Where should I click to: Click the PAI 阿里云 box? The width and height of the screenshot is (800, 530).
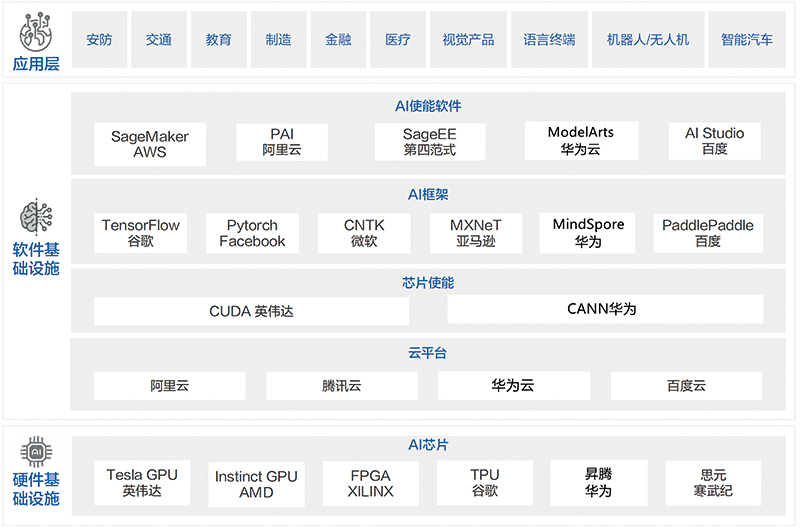tap(282, 142)
